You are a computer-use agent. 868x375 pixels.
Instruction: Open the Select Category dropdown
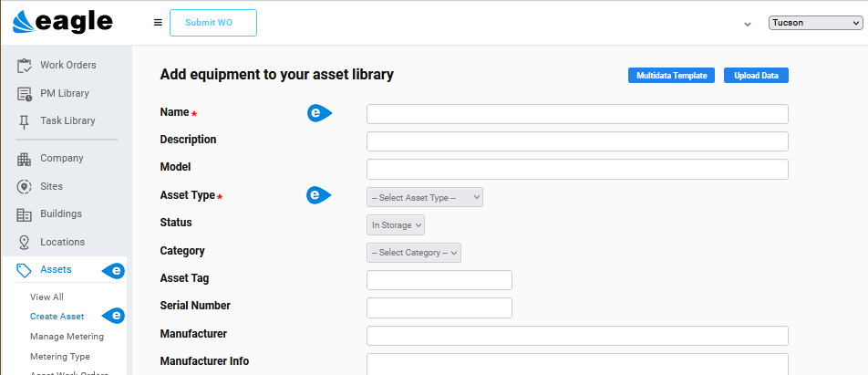[414, 253]
